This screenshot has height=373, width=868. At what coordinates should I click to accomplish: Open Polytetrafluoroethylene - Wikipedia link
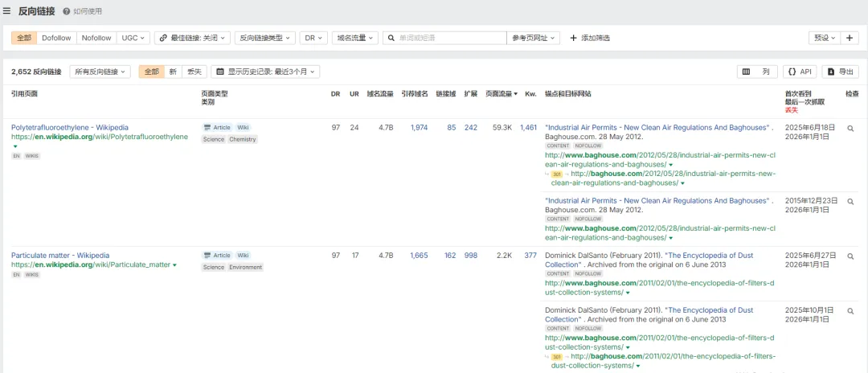pos(69,127)
